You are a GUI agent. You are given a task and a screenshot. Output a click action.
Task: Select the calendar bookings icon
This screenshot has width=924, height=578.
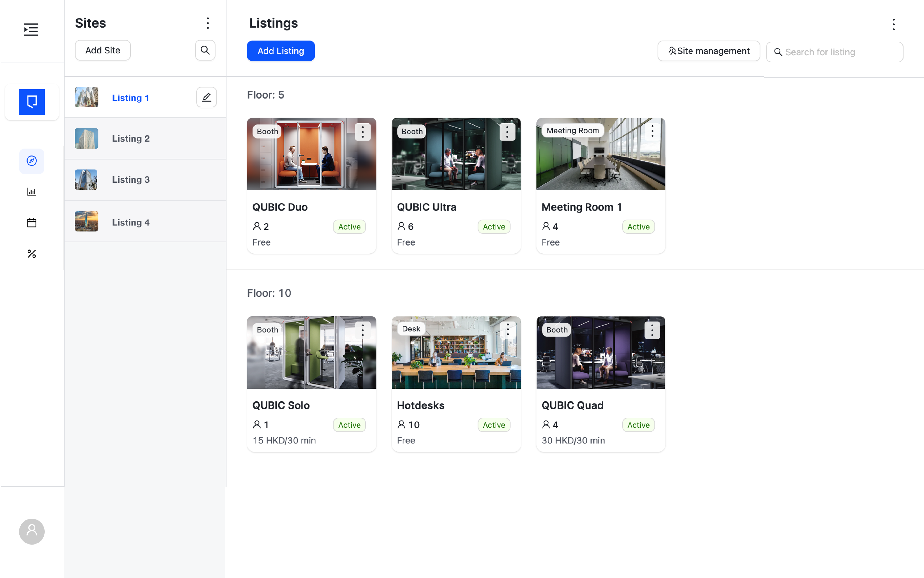tap(32, 223)
